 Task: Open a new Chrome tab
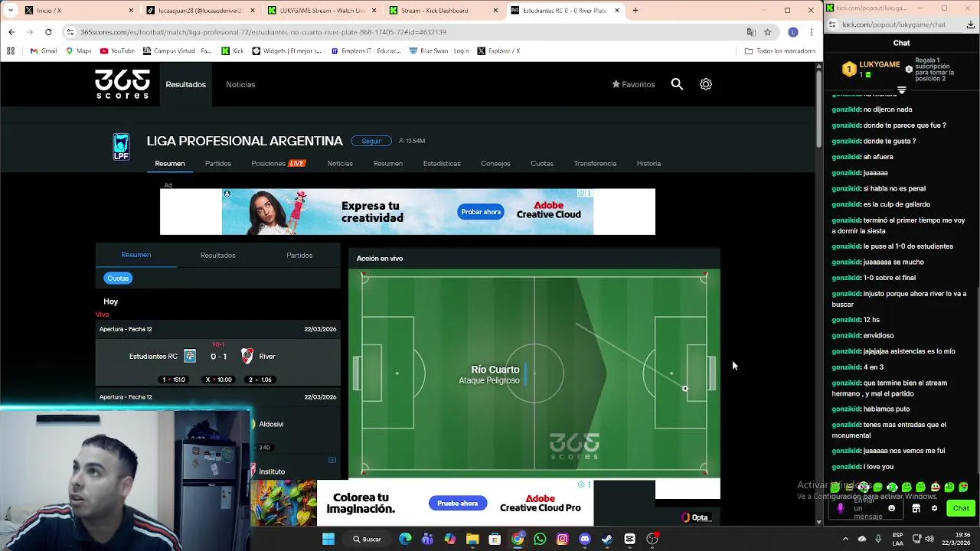coord(635,11)
